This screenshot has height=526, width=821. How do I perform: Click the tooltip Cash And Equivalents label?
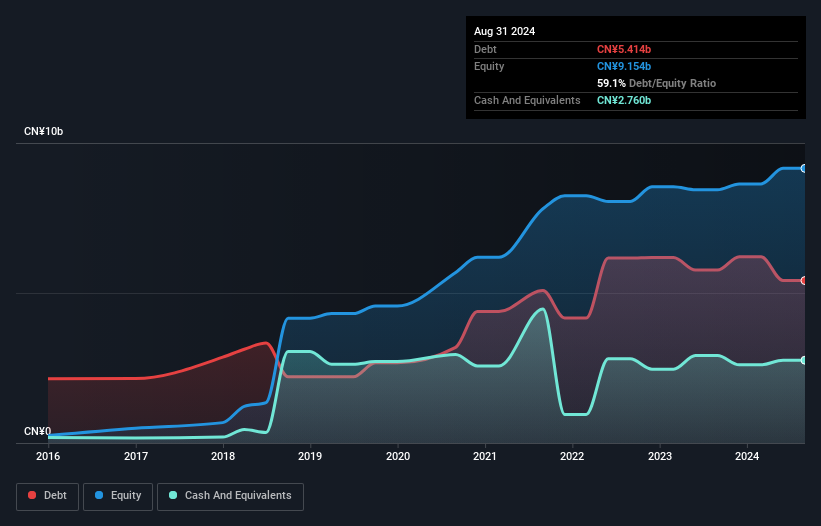[527, 100]
